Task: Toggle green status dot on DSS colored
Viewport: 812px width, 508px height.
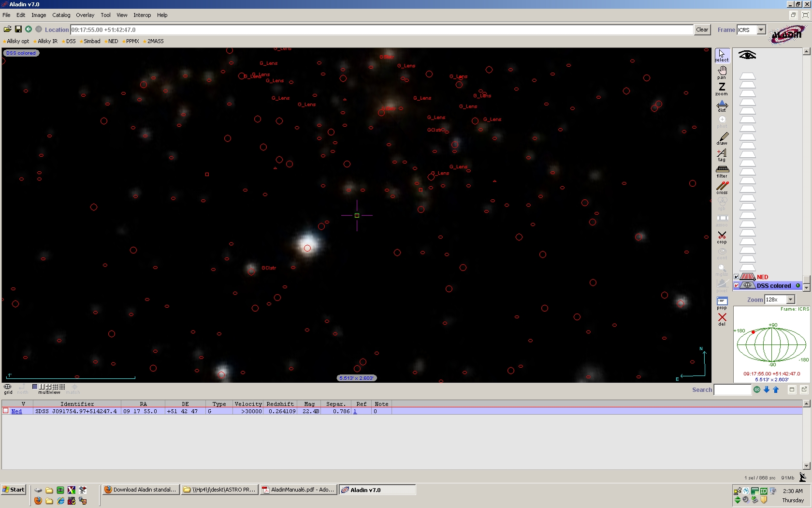Action: pyautogui.click(x=798, y=285)
